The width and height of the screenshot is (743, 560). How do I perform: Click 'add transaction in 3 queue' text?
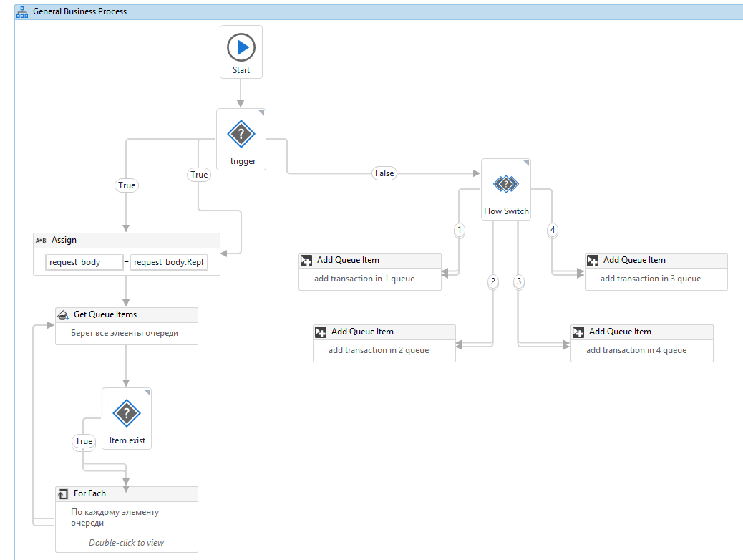[651, 279]
